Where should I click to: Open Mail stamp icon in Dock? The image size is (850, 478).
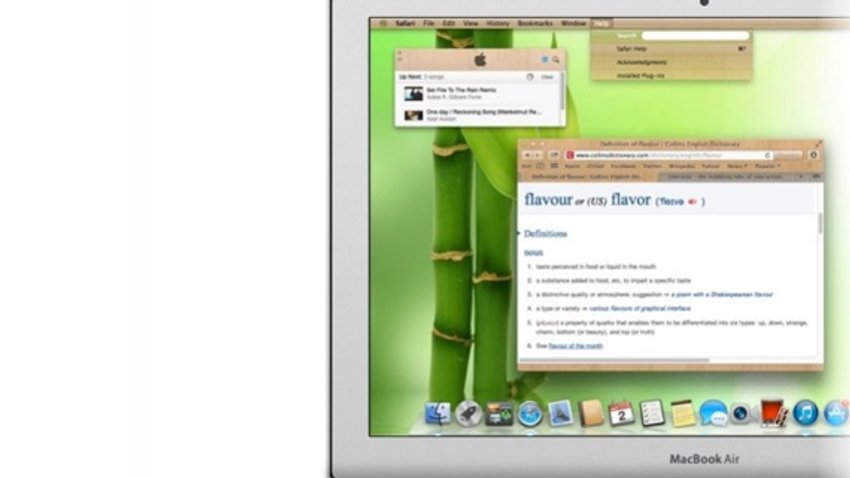pos(560,414)
